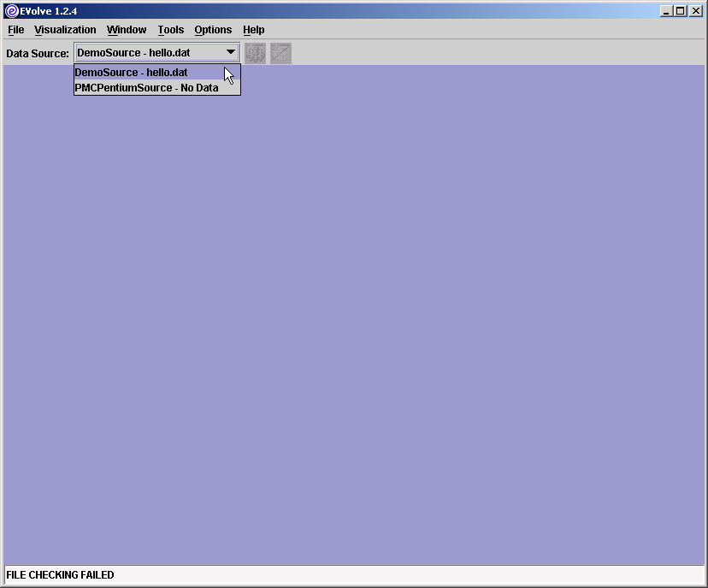Collapse the Data Source dropdown via its arrow

[231, 52]
